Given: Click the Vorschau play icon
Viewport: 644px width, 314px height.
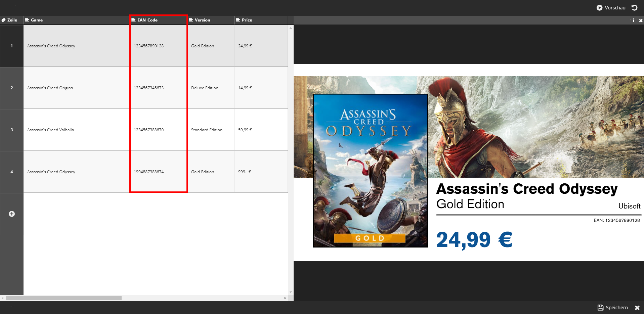Looking at the screenshot, I should (x=599, y=8).
